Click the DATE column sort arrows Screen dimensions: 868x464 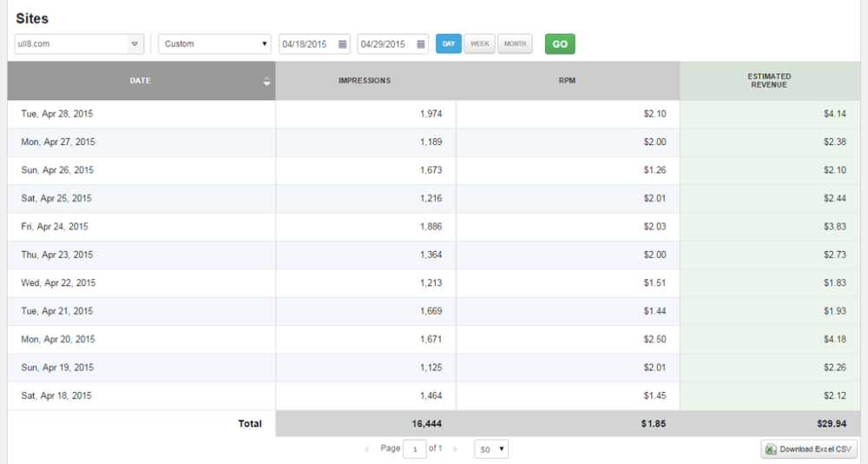[266, 82]
